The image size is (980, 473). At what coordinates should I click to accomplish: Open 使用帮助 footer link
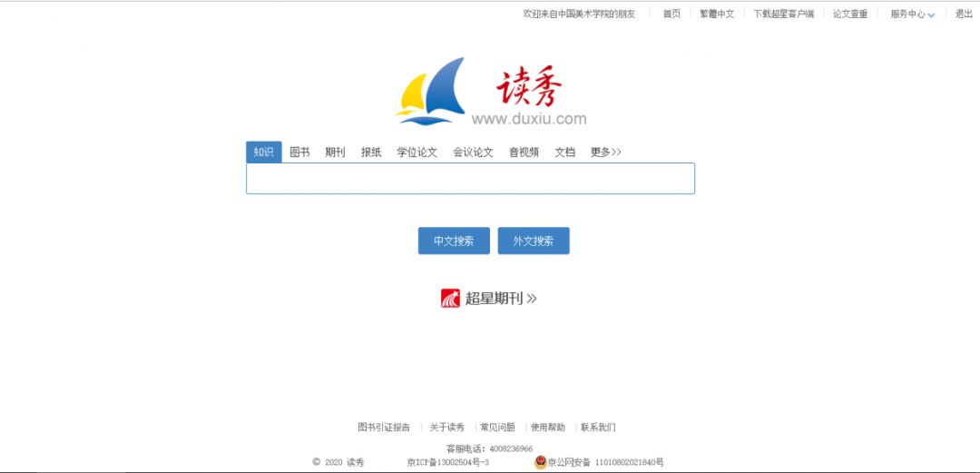pos(548,428)
